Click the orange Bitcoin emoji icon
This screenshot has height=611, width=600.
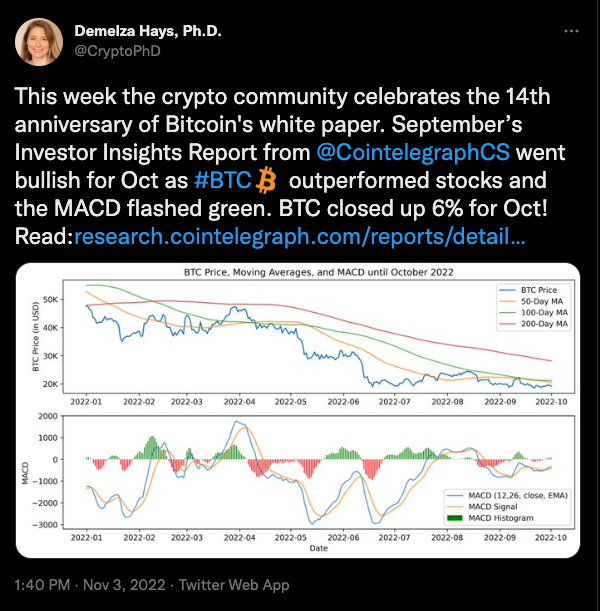point(266,180)
